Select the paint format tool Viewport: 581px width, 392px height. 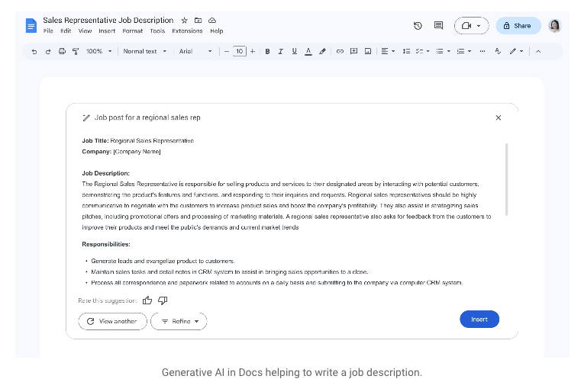click(x=75, y=51)
